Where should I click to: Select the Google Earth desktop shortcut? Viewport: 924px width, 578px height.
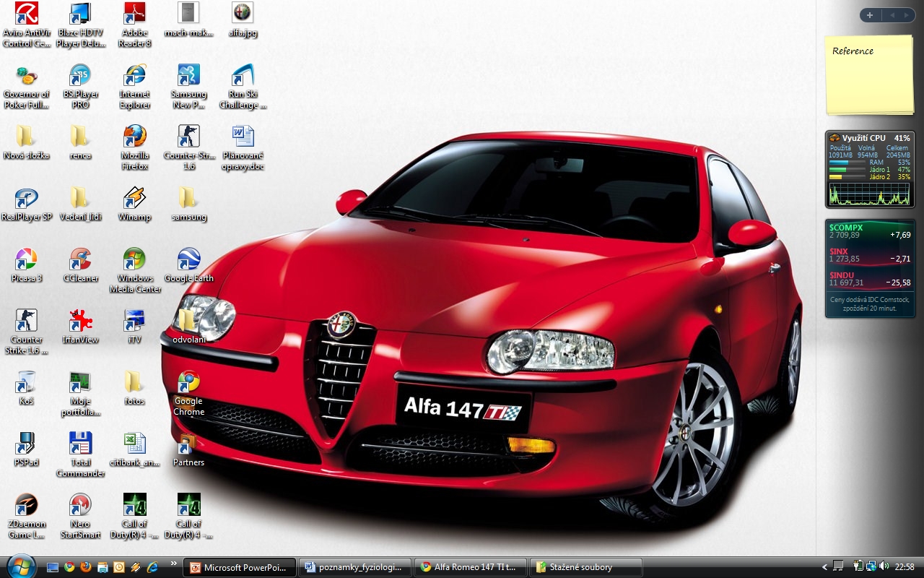188,259
